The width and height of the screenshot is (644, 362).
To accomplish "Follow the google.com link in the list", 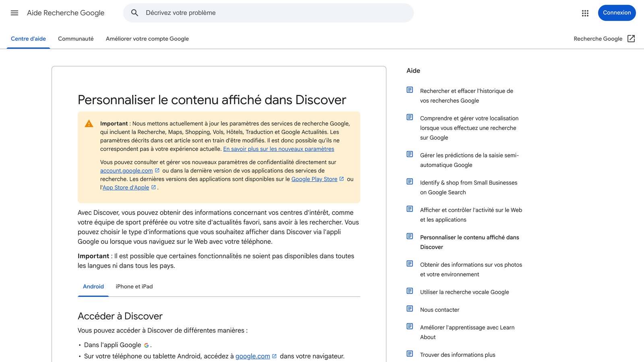I will tap(253, 356).
